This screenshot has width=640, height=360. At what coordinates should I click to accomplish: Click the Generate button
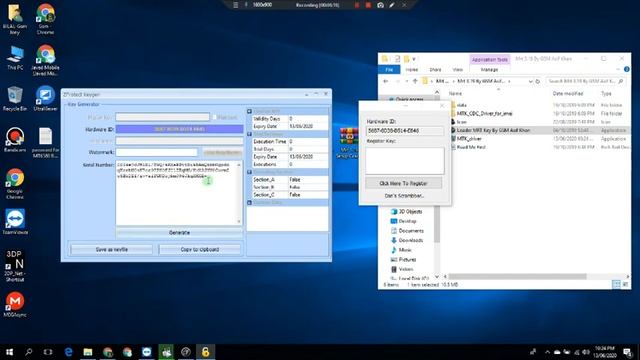[179, 233]
